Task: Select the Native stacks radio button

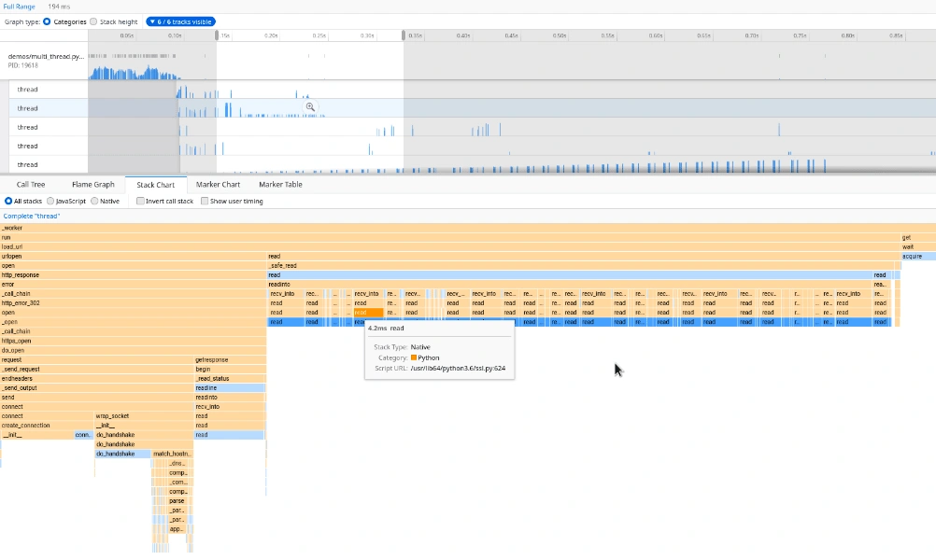Action: (94, 201)
